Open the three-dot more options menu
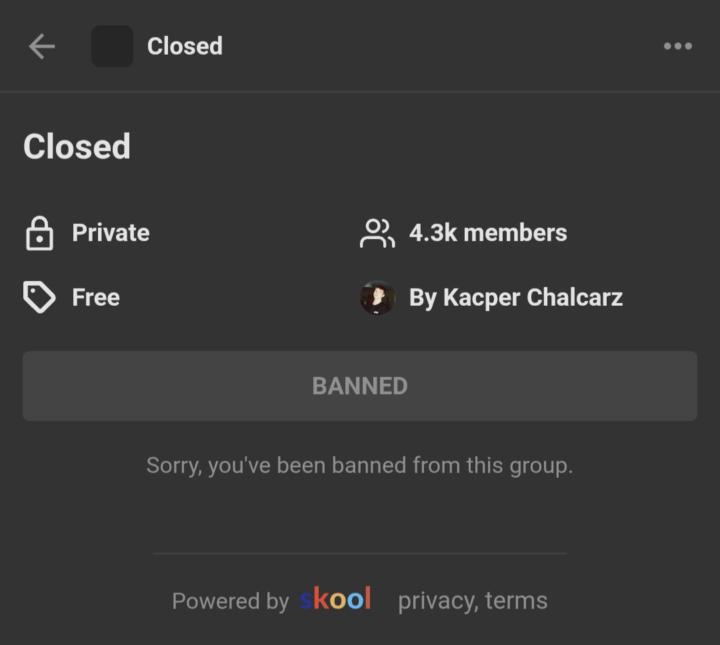Image resolution: width=720 pixels, height=645 pixels. point(678,46)
